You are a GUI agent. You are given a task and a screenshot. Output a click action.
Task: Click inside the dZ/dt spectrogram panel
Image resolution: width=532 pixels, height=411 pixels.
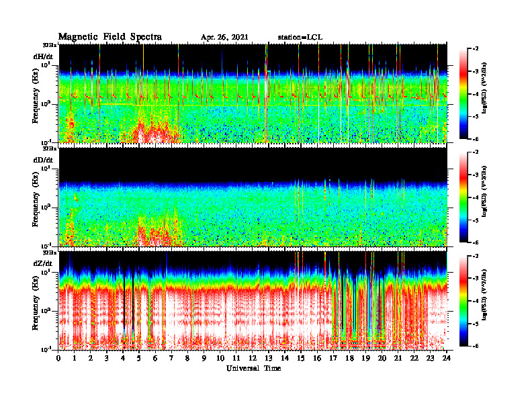click(x=253, y=300)
